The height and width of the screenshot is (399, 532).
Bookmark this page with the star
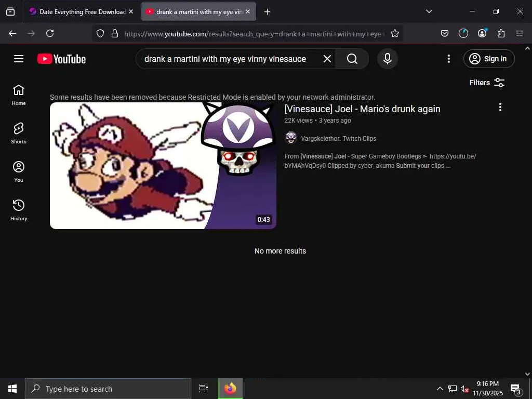(395, 33)
